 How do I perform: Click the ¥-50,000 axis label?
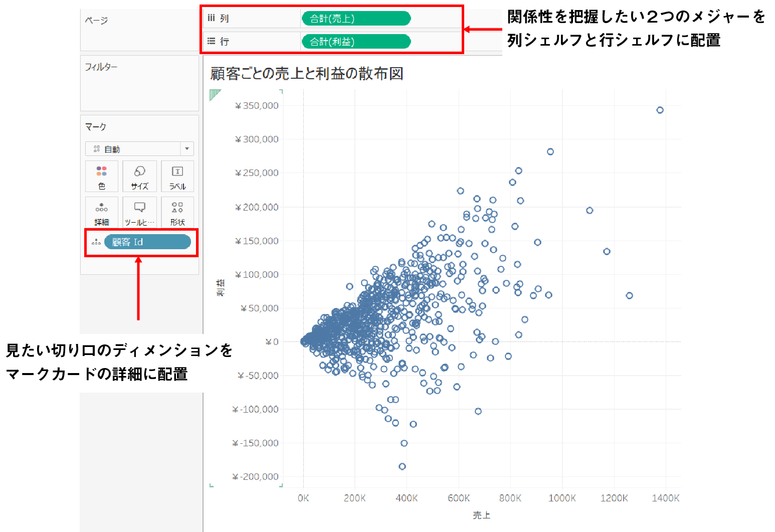(258, 376)
